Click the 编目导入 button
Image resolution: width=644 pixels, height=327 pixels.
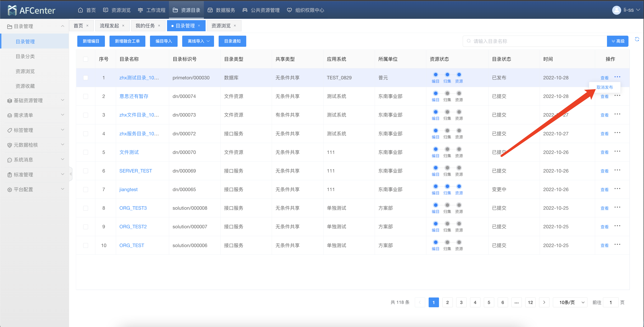tap(164, 41)
